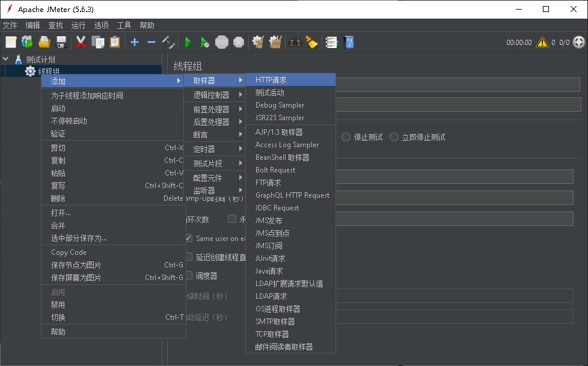Select 测试计划 tree item

[x=40, y=59]
